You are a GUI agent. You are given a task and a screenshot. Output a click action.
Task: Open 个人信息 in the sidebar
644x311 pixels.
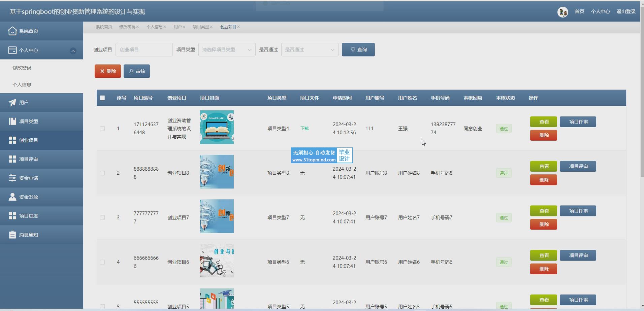[x=22, y=84]
